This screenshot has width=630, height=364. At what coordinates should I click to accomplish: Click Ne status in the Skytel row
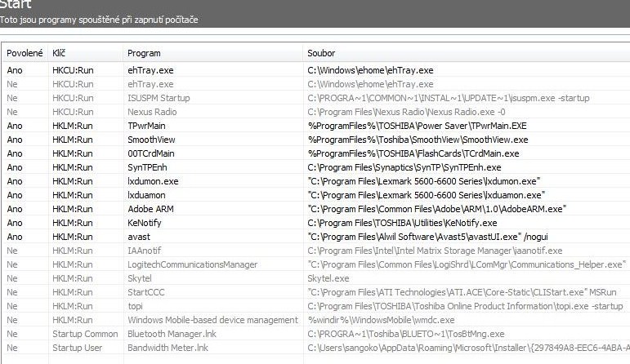pyautogui.click(x=12, y=278)
